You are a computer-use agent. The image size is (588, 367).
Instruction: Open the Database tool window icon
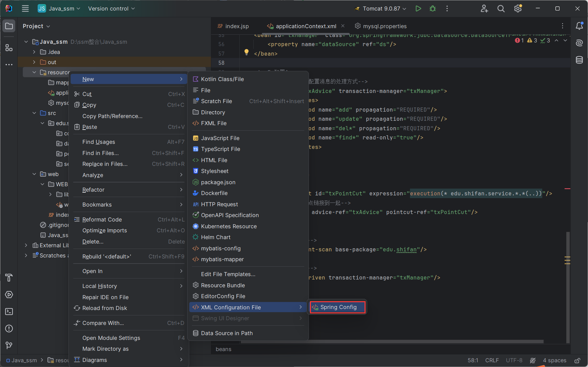coord(579,60)
